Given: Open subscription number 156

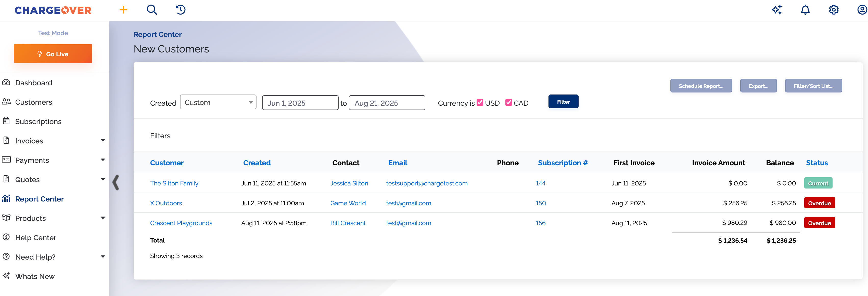Looking at the screenshot, I should click(541, 223).
